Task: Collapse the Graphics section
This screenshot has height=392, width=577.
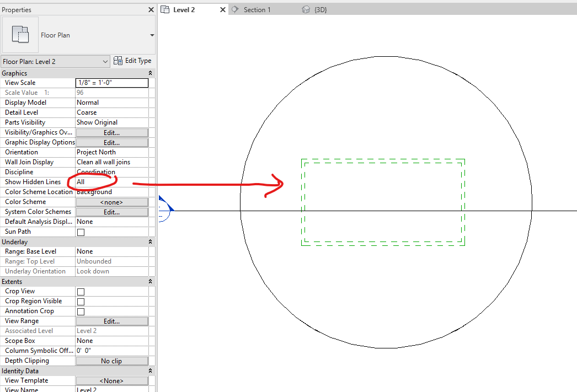Action: (x=149, y=72)
